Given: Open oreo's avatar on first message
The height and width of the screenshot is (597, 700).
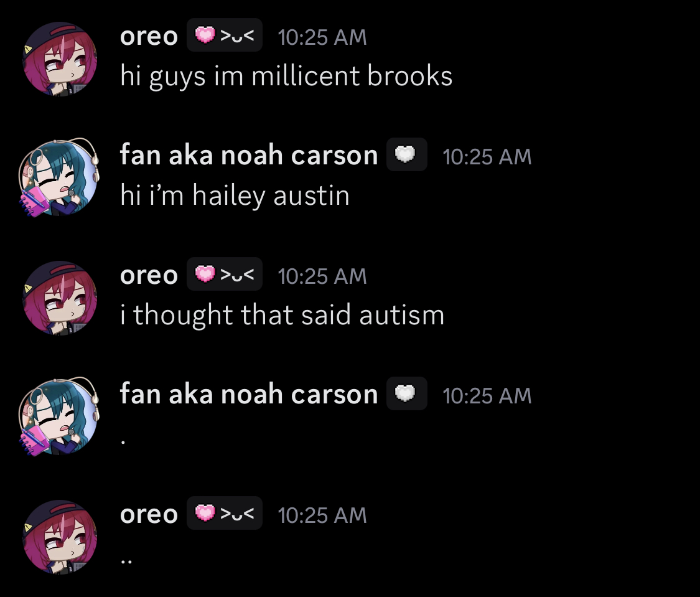Looking at the screenshot, I should pos(60,59).
